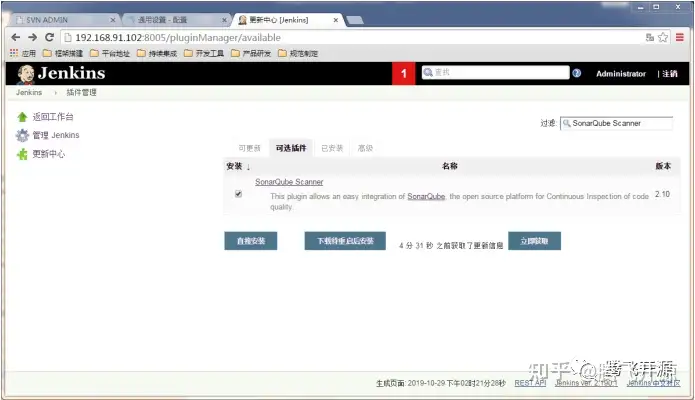Click the Jenkins header search field
Screen dimensions: 695x400
tap(495, 72)
